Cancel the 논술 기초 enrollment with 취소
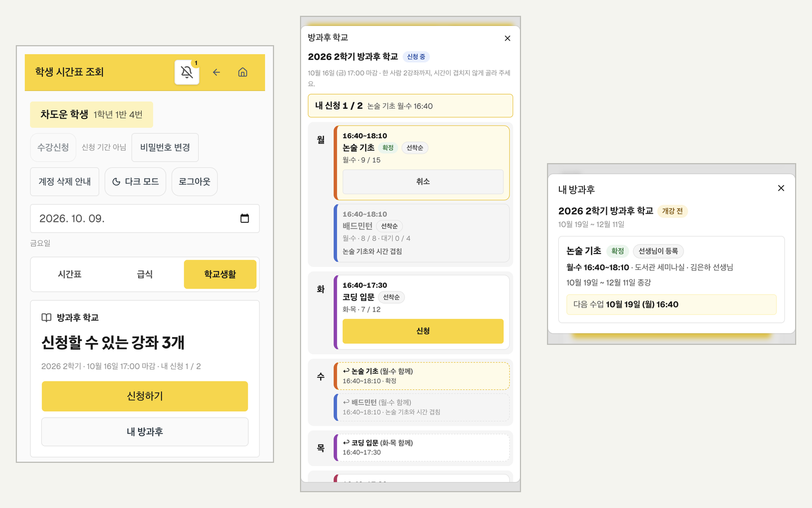Image resolution: width=812 pixels, height=508 pixels. (x=423, y=182)
